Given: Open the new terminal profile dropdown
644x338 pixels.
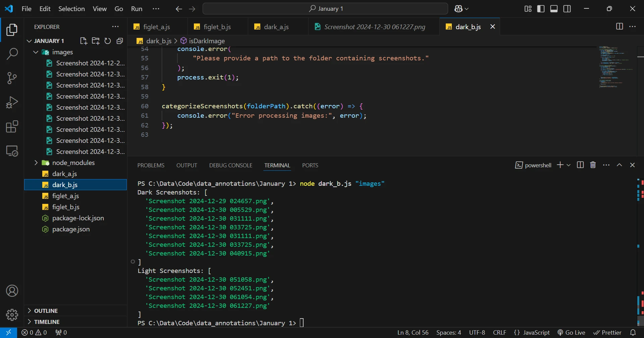Looking at the screenshot, I should 569,165.
